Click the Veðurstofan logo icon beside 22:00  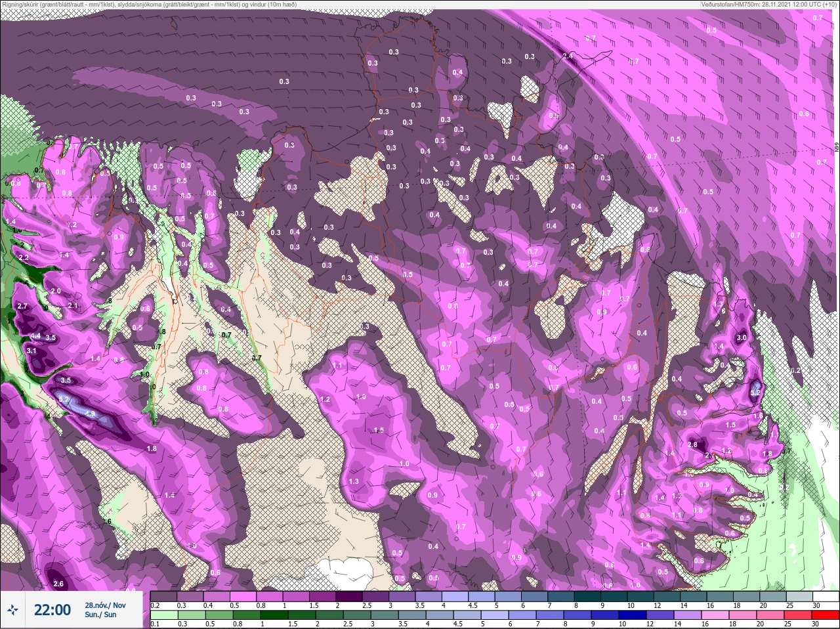14,610
